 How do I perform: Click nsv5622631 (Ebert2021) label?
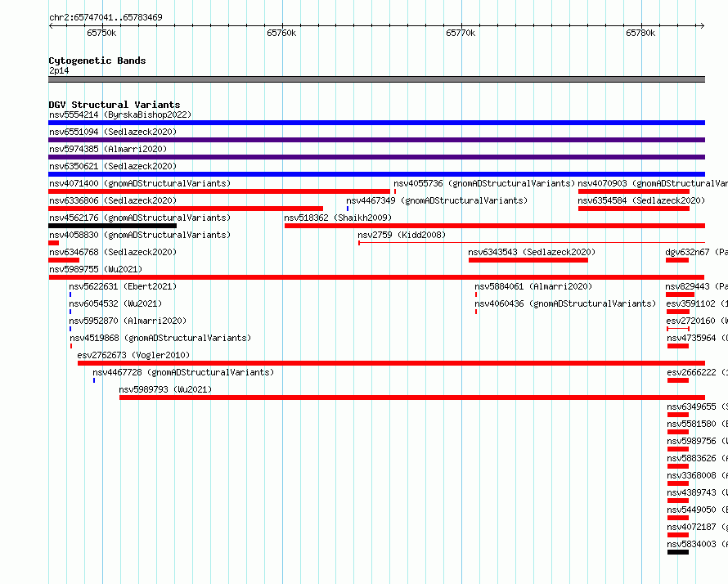click(123, 286)
